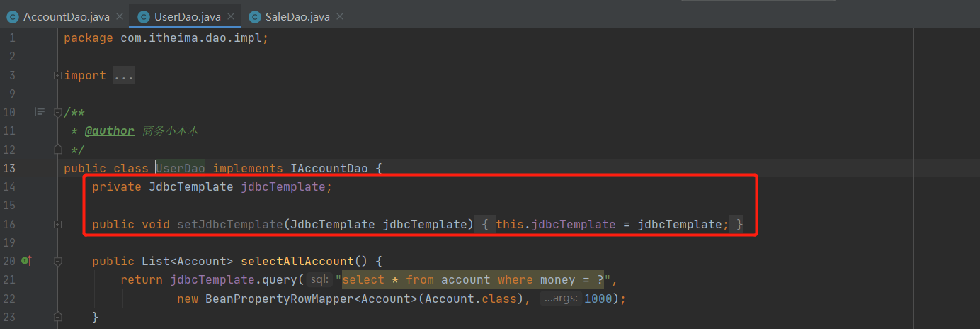
Task: Click the query method call on line 21
Action: 280,279
